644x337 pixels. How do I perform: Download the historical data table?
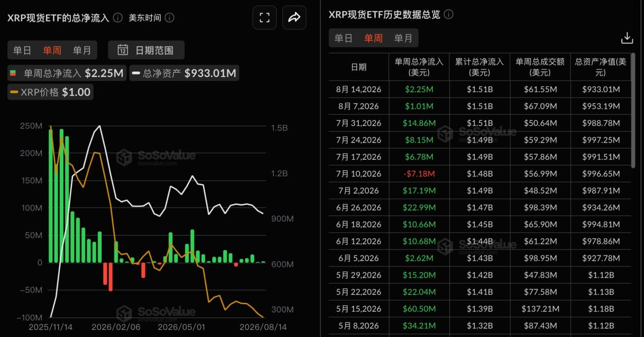pos(627,38)
